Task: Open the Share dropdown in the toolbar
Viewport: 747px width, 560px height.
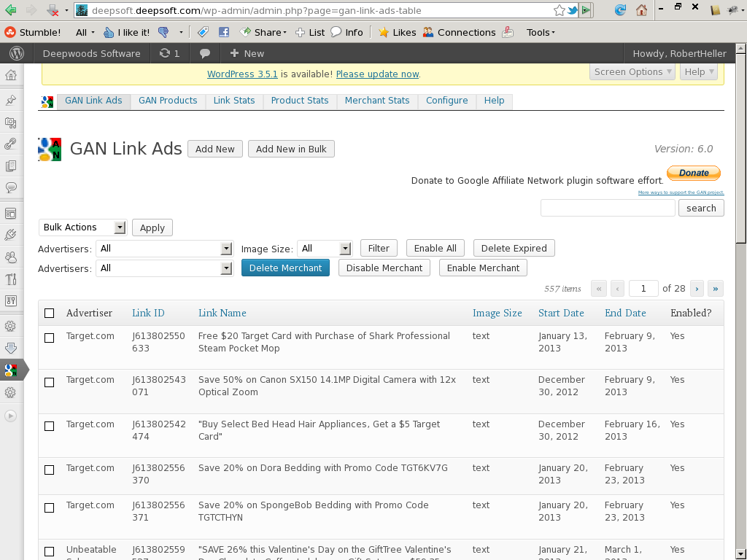Action: pyautogui.click(x=263, y=32)
